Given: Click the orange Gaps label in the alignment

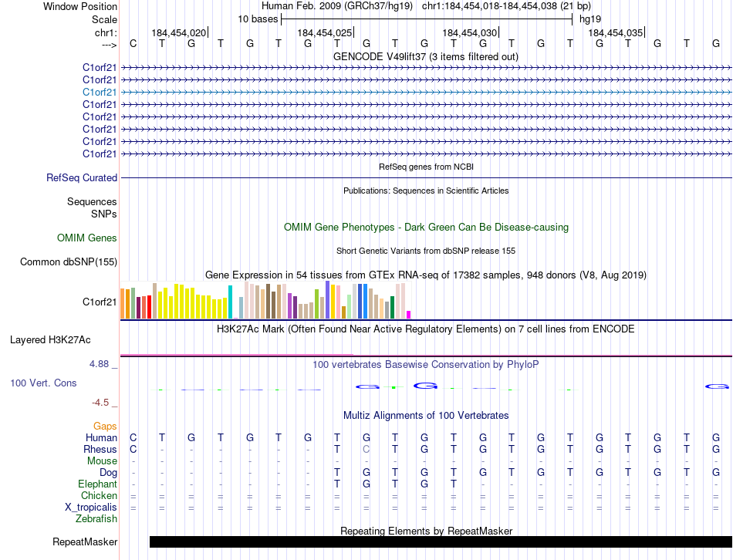Looking at the screenshot, I should pos(105,426).
